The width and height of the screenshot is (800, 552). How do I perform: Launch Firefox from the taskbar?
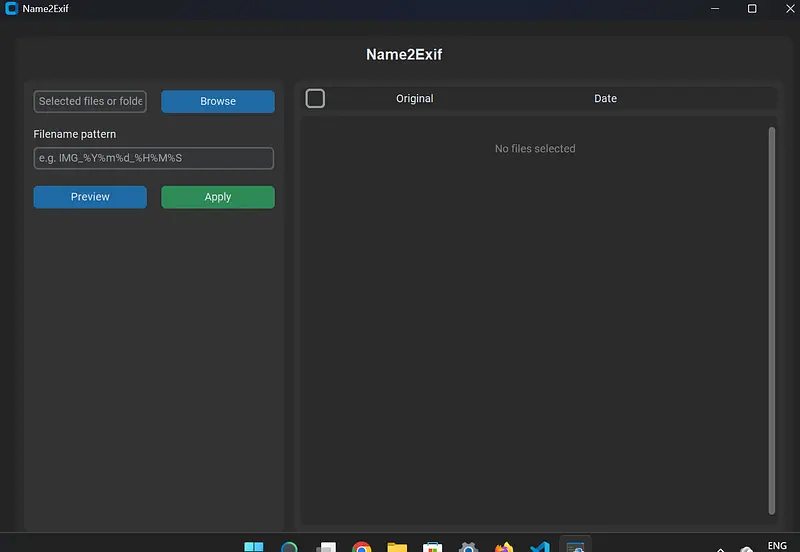point(504,546)
